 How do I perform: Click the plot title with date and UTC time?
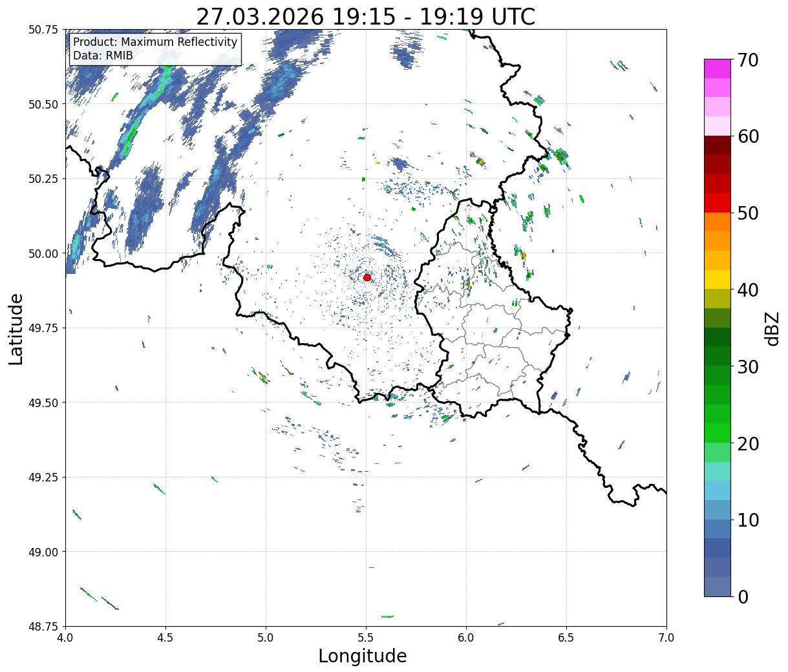point(366,16)
